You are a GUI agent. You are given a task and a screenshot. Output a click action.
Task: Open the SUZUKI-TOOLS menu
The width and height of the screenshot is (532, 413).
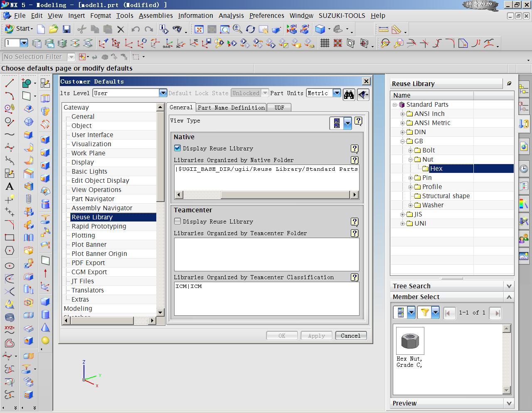(x=342, y=15)
